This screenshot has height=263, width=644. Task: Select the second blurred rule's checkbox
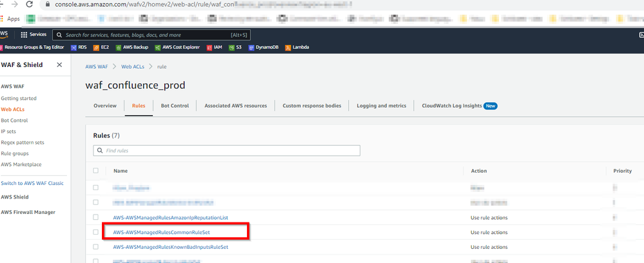click(x=95, y=202)
